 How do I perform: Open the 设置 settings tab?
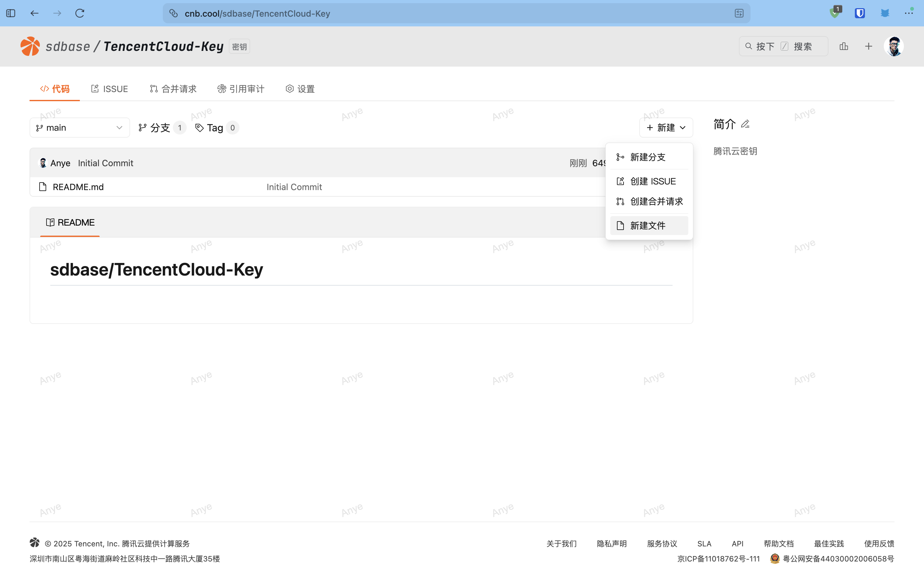[x=300, y=89]
